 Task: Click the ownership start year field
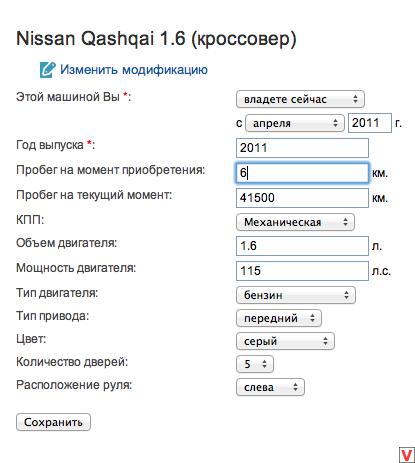pyautogui.click(x=370, y=123)
